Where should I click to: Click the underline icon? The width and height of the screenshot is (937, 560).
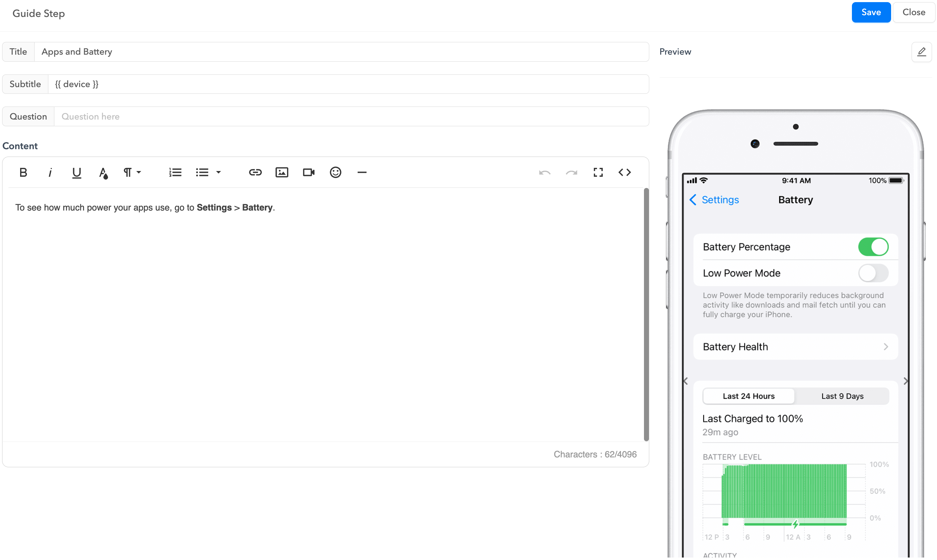[x=77, y=172]
